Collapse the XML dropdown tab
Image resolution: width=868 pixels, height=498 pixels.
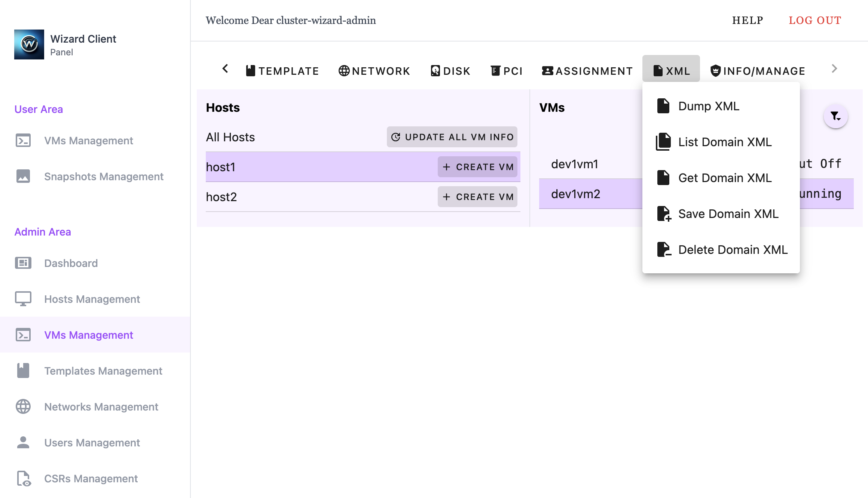coord(671,71)
